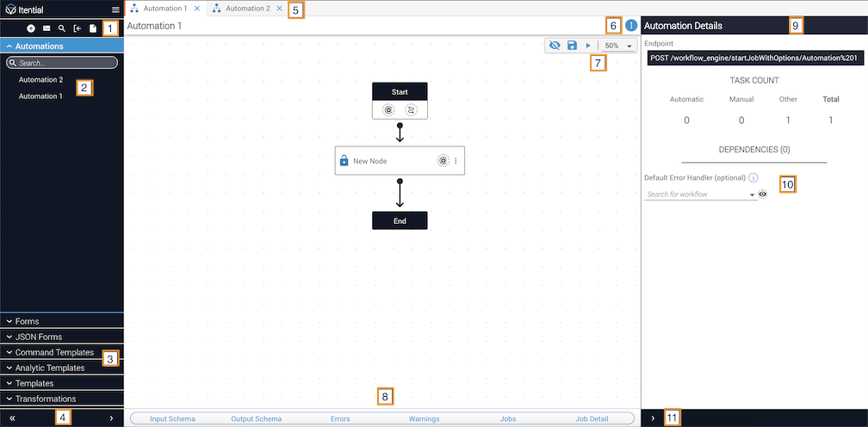Collapse the Automations section

(x=62, y=46)
